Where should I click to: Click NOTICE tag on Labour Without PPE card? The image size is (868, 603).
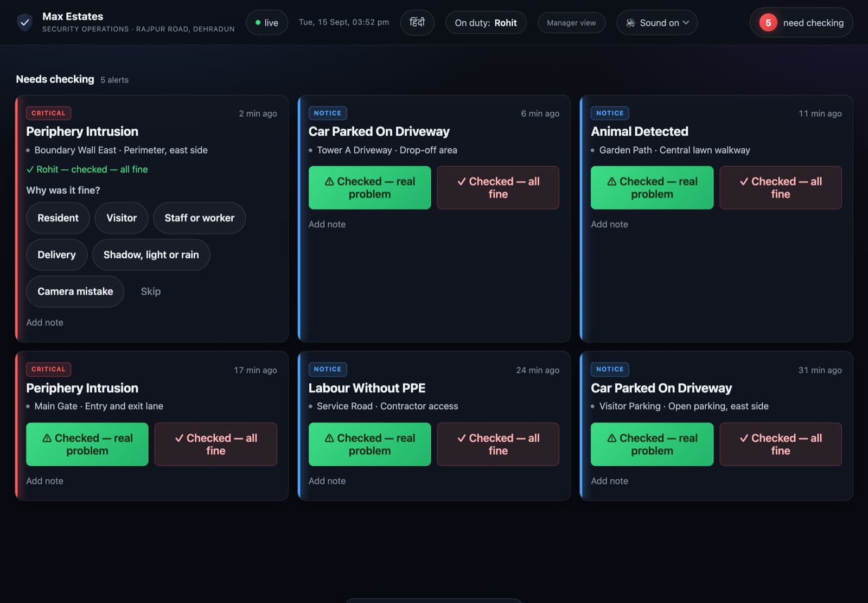328,369
